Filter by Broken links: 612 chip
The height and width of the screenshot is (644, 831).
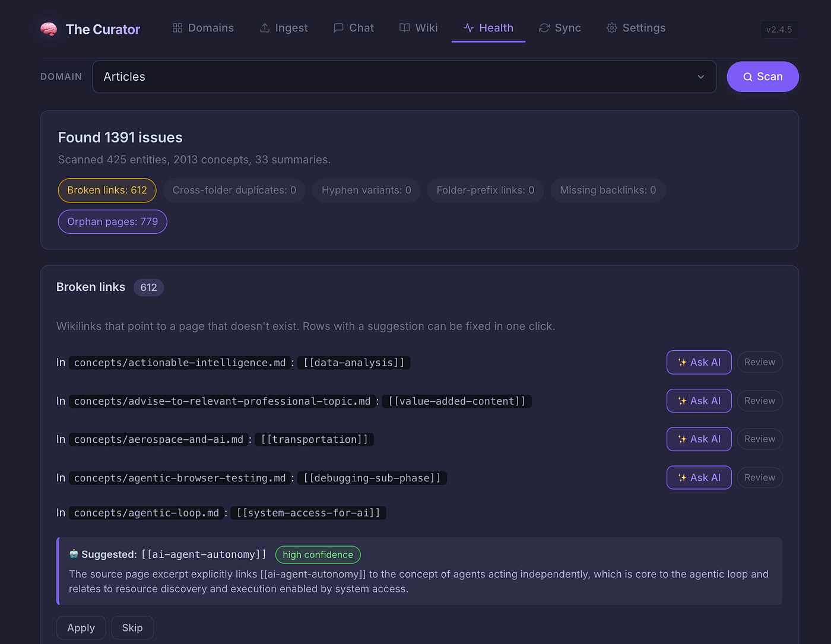[x=107, y=190]
